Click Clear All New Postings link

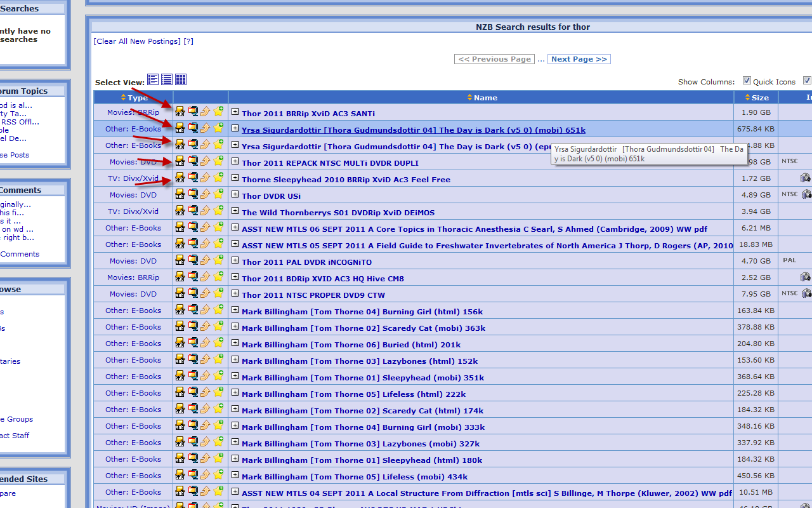137,41
